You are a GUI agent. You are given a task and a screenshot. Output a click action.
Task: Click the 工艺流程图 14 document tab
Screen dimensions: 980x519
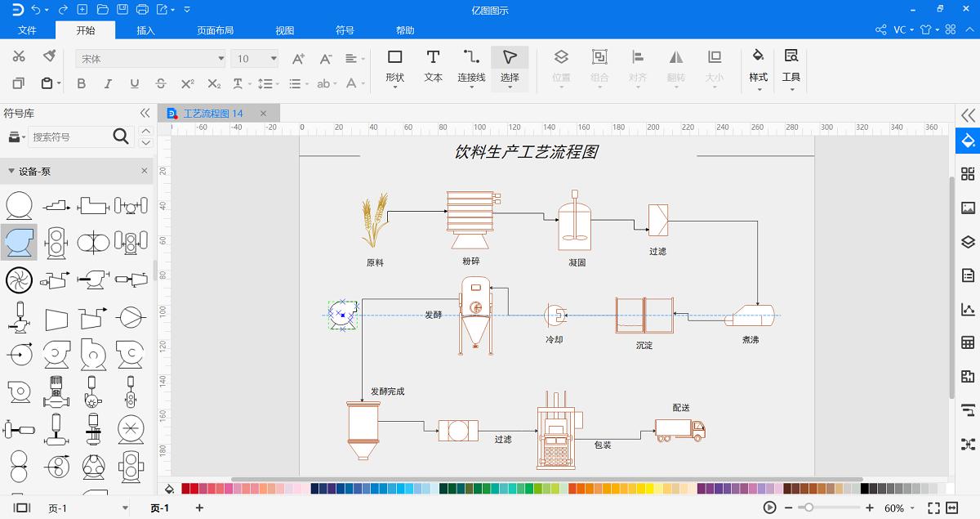coord(215,114)
